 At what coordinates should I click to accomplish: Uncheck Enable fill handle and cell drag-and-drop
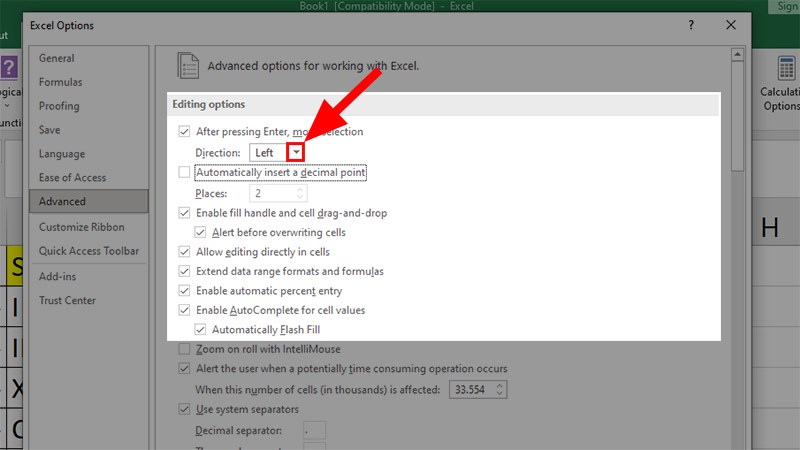(x=184, y=213)
